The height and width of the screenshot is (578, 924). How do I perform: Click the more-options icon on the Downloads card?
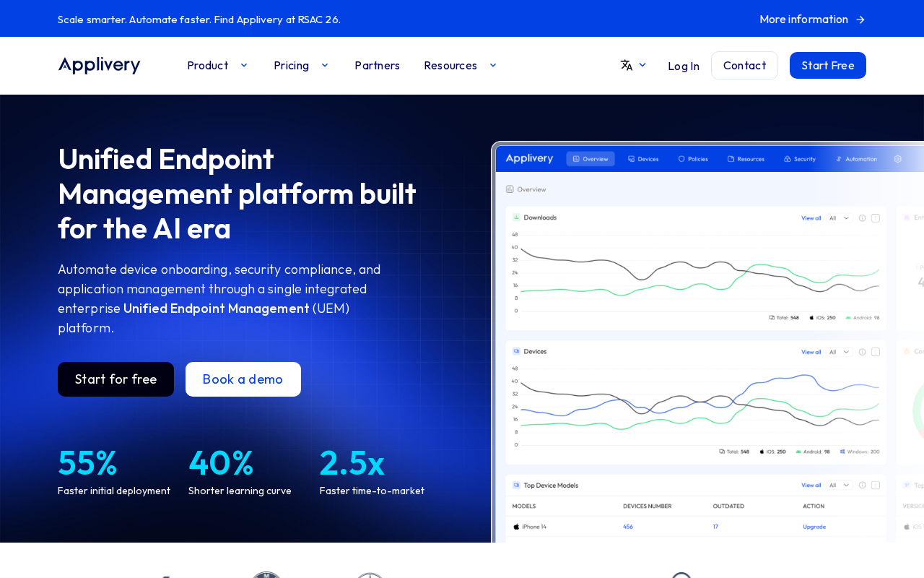coord(876,217)
